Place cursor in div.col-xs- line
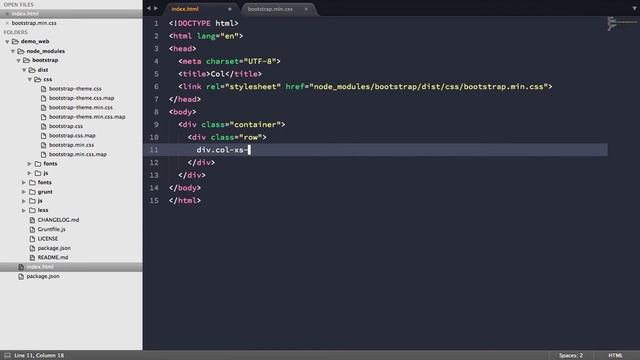Screen dimensions: 640x360 [375, 150]
